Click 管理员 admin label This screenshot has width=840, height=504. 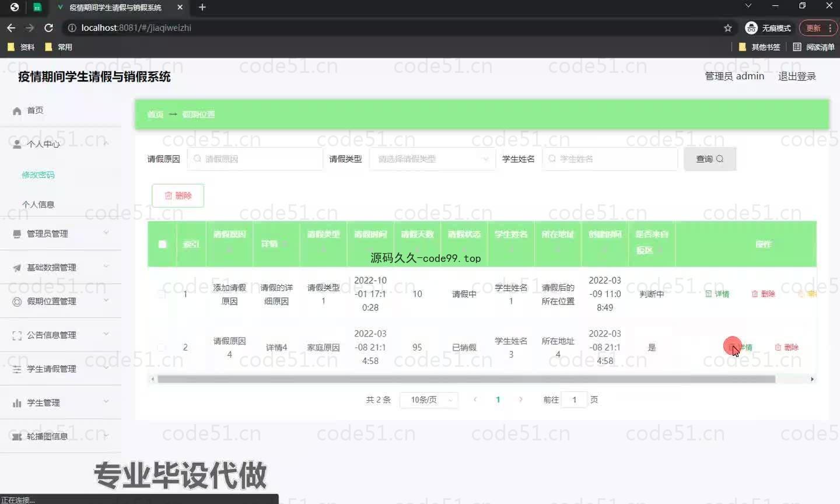734,76
